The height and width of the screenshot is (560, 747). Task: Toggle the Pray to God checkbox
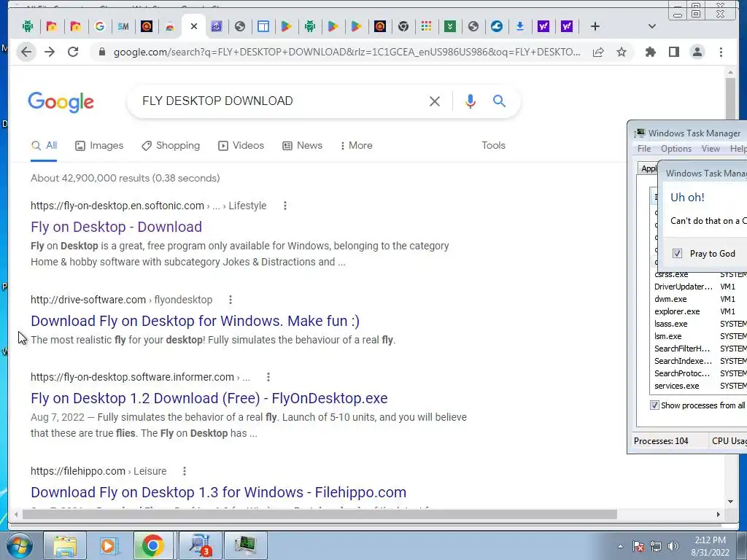coord(677,253)
